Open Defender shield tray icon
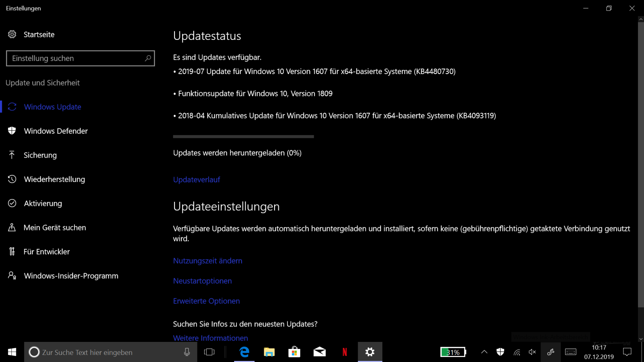This screenshot has height=362, width=644. [500, 352]
